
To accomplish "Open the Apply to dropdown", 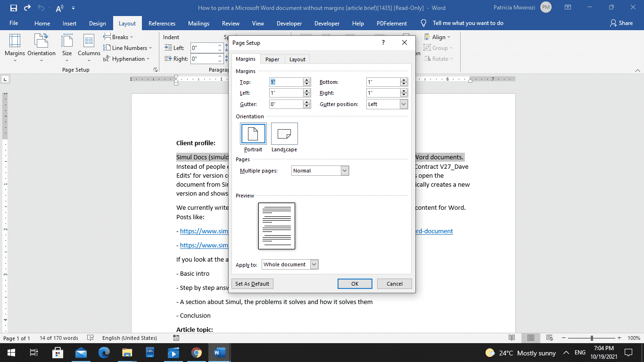I will click(313, 264).
